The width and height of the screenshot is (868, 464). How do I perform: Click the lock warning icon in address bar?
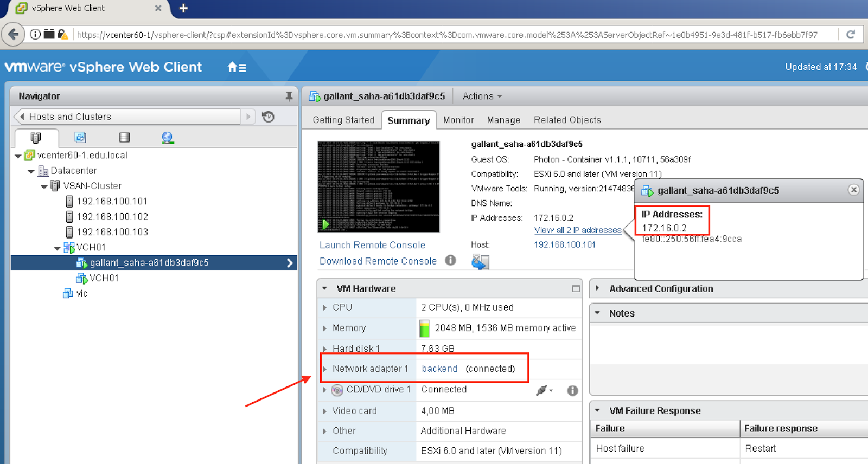tap(62, 34)
